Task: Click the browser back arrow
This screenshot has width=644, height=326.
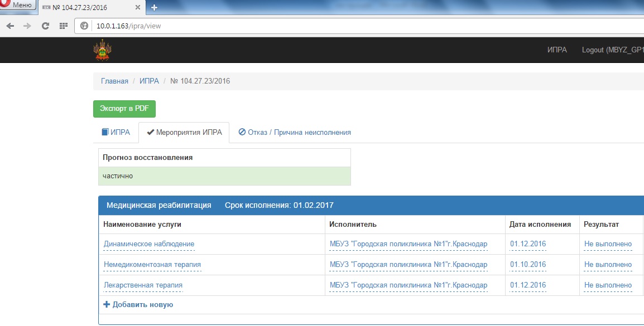Action: coord(10,26)
